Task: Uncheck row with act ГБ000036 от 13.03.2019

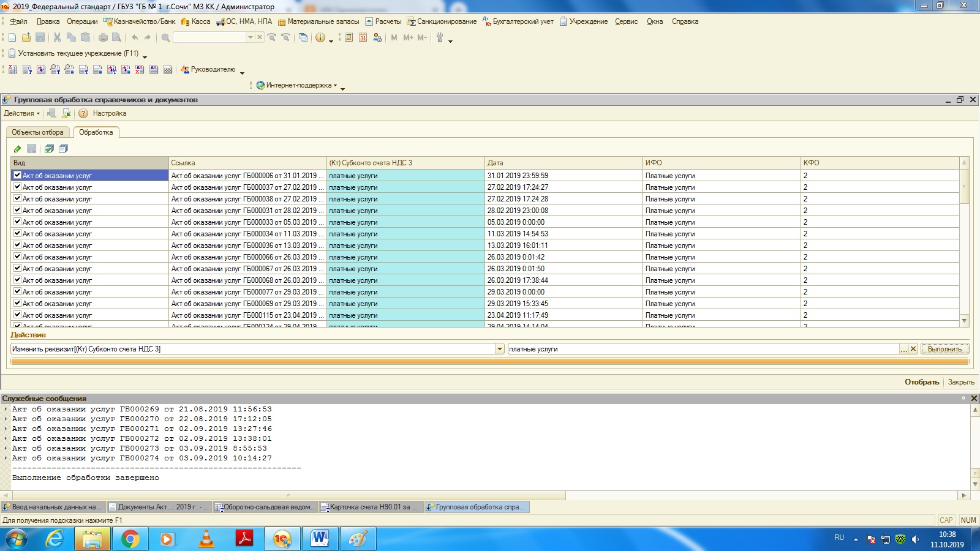Action: (17, 245)
